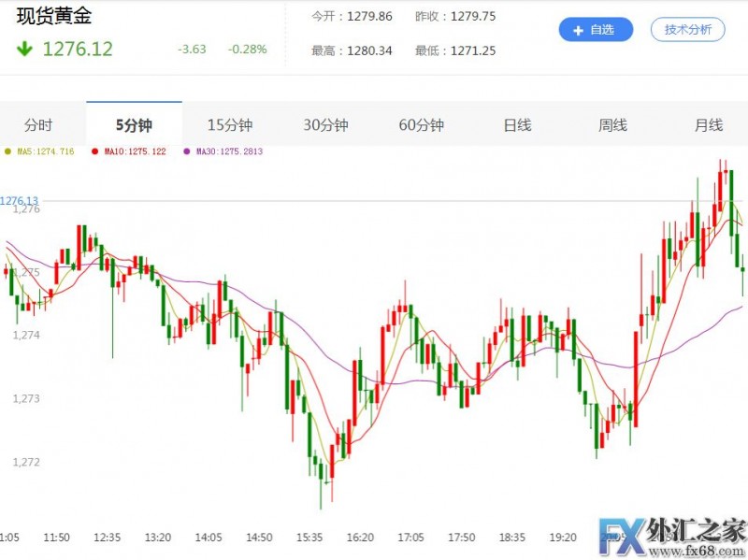Viewport: 748px width, 560px height.
Task: Click the FX外汇之家 logo watermark
Action: [670, 531]
